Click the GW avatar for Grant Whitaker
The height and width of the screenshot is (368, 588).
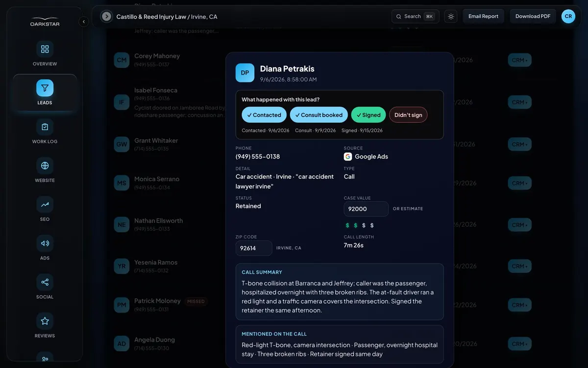(122, 144)
